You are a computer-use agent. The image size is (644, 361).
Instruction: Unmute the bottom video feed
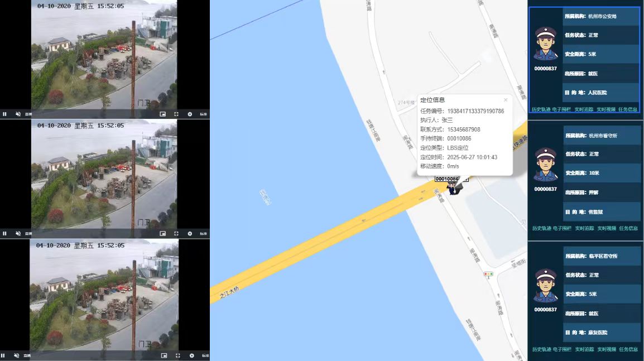pos(17,355)
